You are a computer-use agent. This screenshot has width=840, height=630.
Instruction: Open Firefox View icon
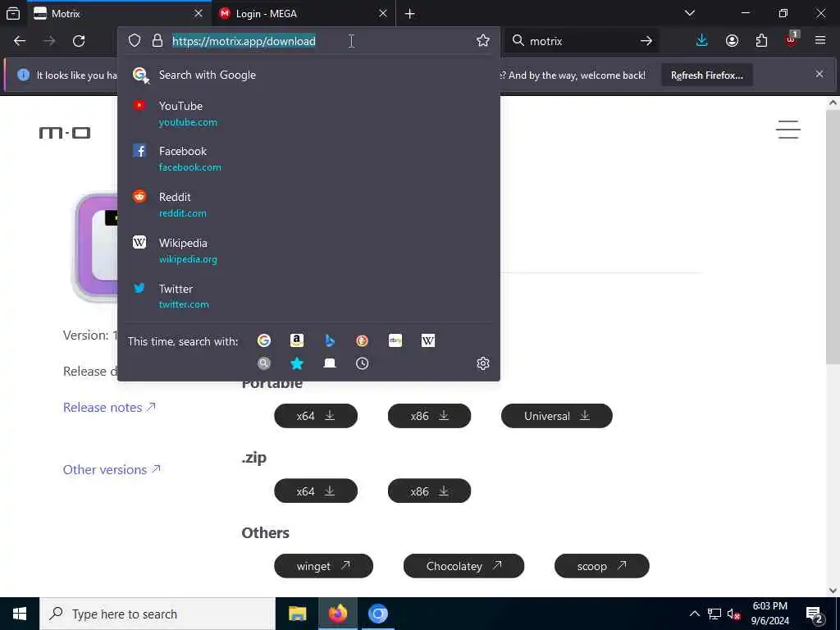click(x=13, y=13)
